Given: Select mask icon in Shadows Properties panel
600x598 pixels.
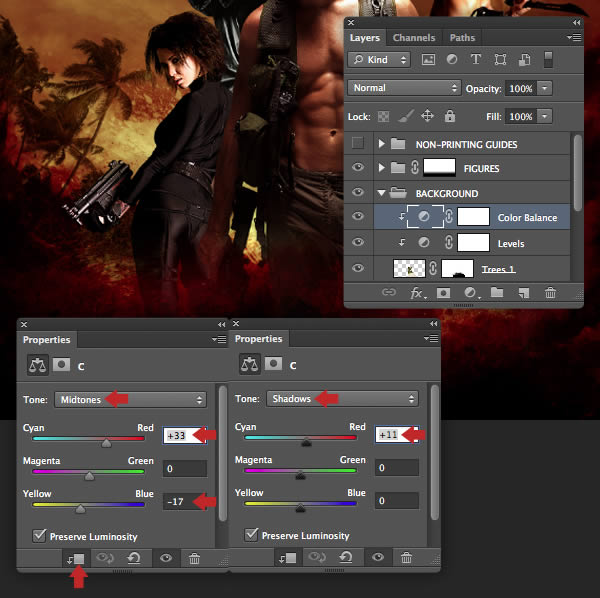Looking at the screenshot, I should (x=273, y=364).
